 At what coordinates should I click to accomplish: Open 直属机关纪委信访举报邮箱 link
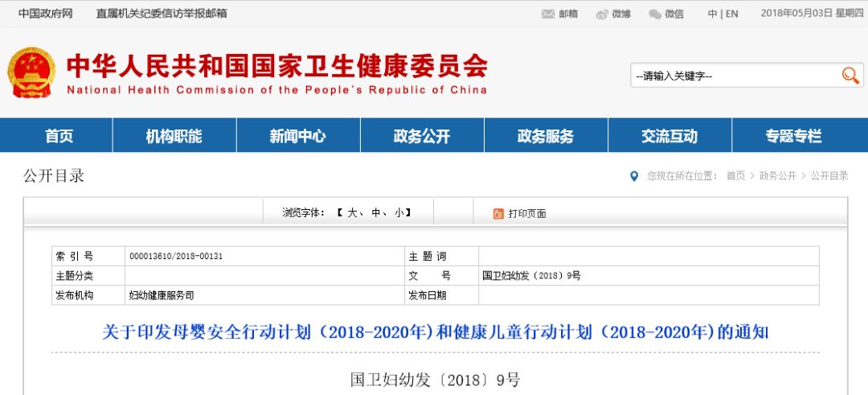tap(162, 14)
